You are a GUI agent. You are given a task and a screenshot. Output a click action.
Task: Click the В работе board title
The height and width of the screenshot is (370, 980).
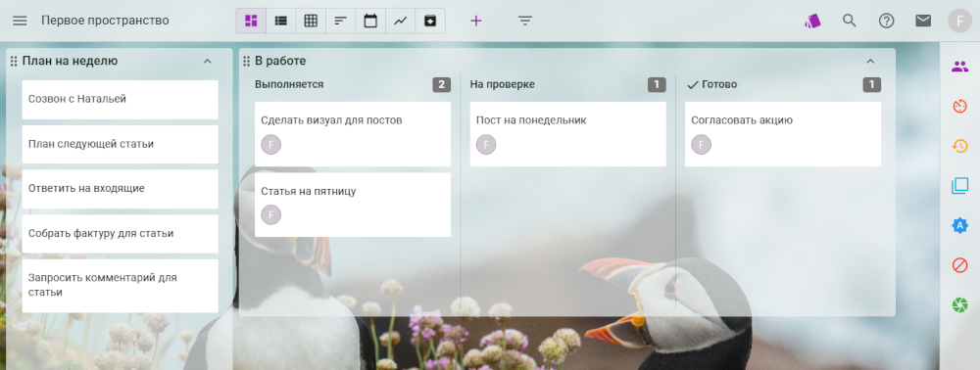(x=280, y=61)
